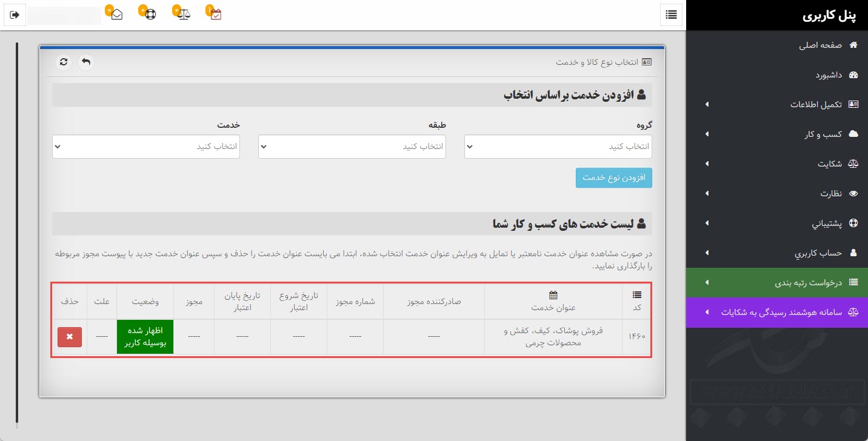
Task: Open the طبقه dropdown
Action: pos(352,147)
